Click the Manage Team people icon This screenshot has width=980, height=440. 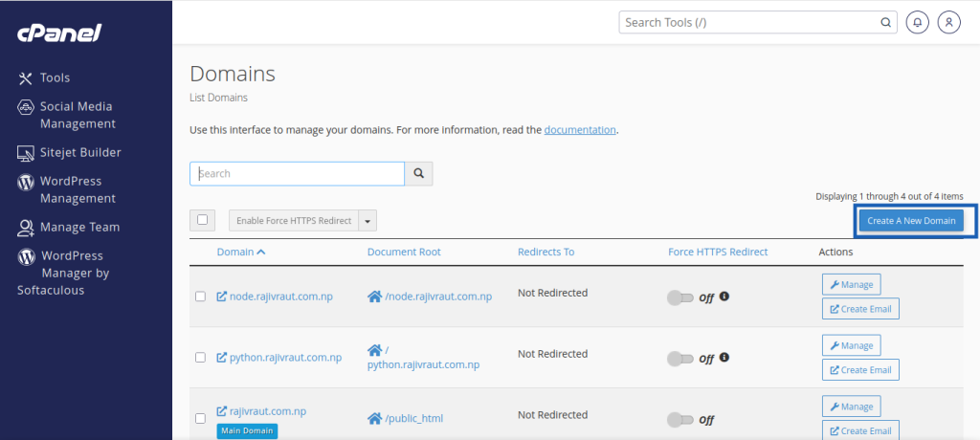pyautogui.click(x=25, y=228)
